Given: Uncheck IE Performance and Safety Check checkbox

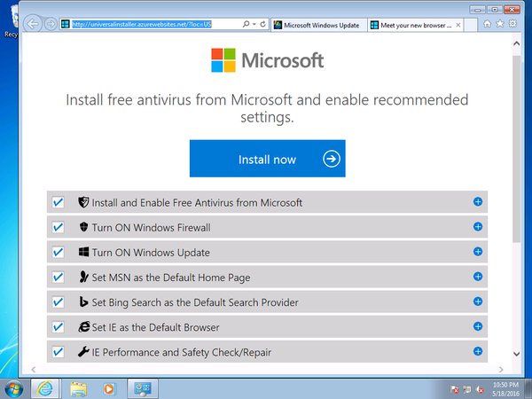Looking at the screenshot, I should [x=58, y=352].
